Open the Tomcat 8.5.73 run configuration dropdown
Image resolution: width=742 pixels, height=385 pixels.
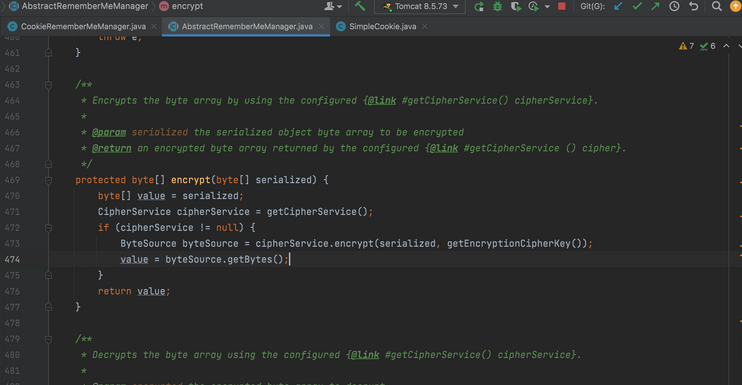coord(421,6)
